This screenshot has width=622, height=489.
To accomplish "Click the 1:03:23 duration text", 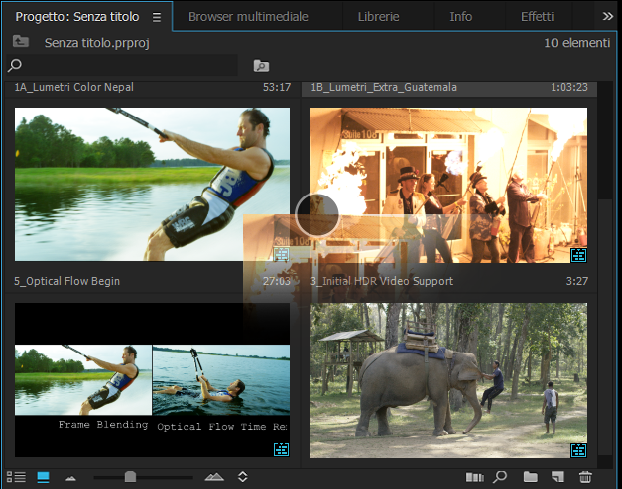I will tap(569, 87).
